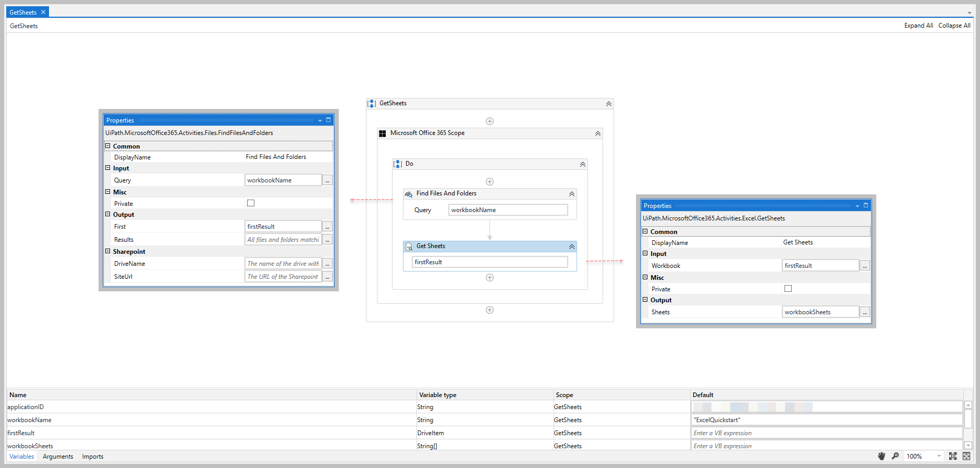
Task: Switch to the Variables tab
Action: pyautogui.click(x=22, y=457)
